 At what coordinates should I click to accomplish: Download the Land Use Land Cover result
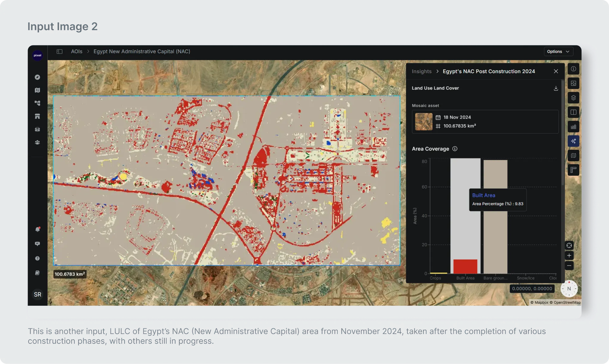pos(556,88)
